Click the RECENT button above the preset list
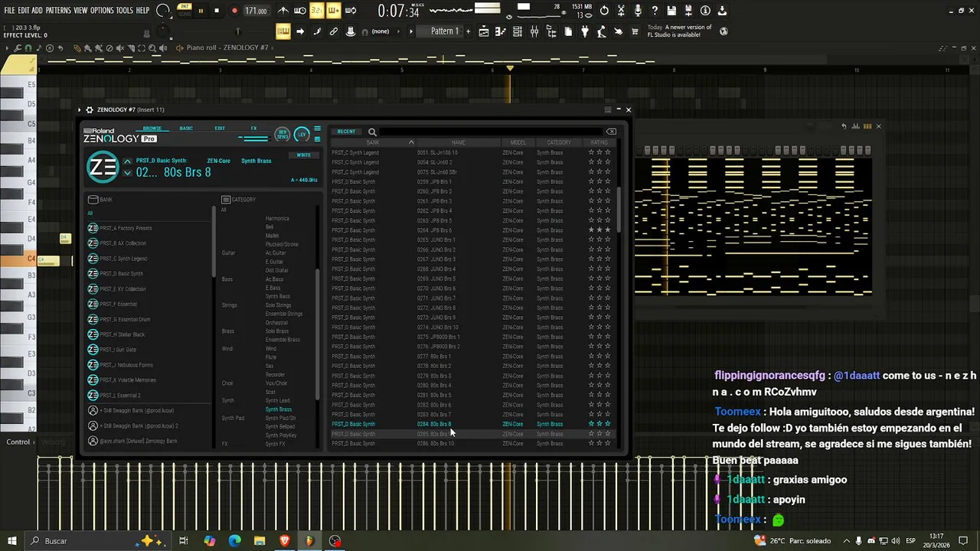The image size is (980, 551). click(346, 132)
